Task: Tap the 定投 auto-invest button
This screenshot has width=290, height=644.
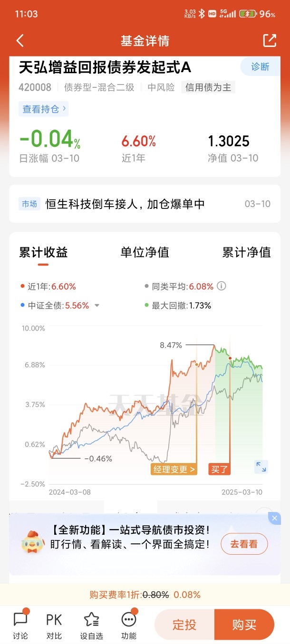Action: click(184, 625)
